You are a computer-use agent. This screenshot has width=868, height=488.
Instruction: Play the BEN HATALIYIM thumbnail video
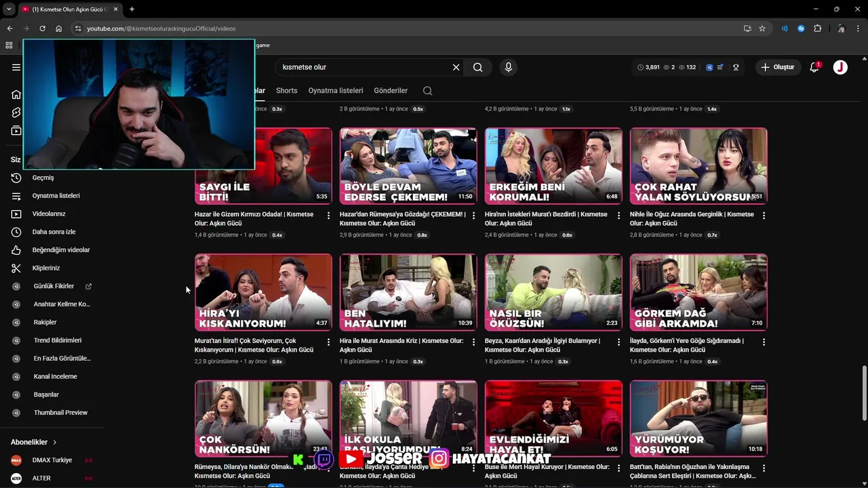(408, 292)
